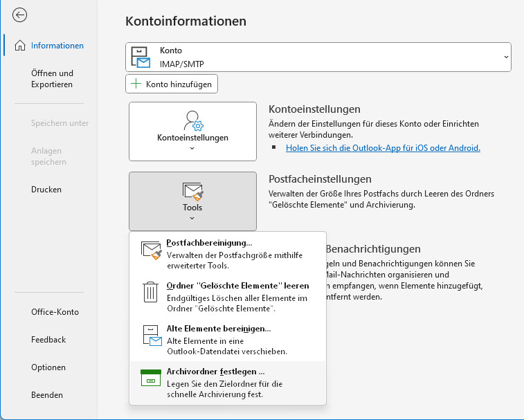Click the Benachrichtigungen heading text
The width and height of the screenshot is (524, 420).
[x=373, y=249]
